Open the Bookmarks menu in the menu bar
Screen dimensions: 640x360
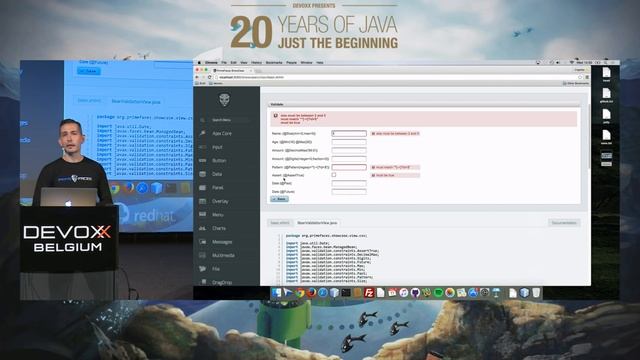pyautogui.click(x=274, y=62)
